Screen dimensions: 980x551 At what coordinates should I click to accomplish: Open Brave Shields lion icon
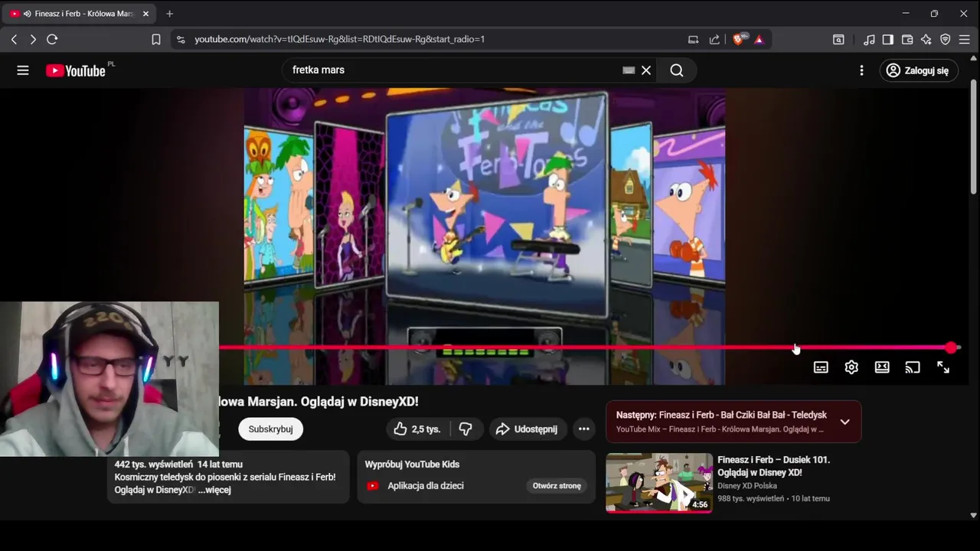click(x=739, y=39)
